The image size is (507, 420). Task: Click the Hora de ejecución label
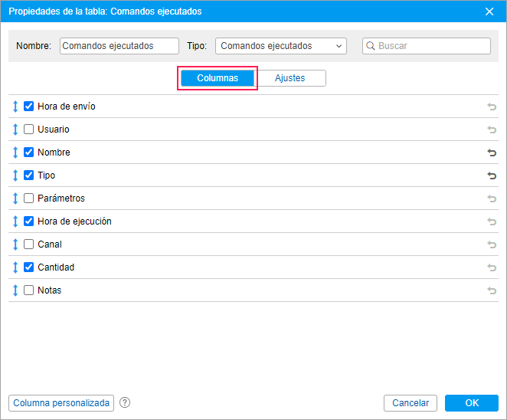pos(75,221)
